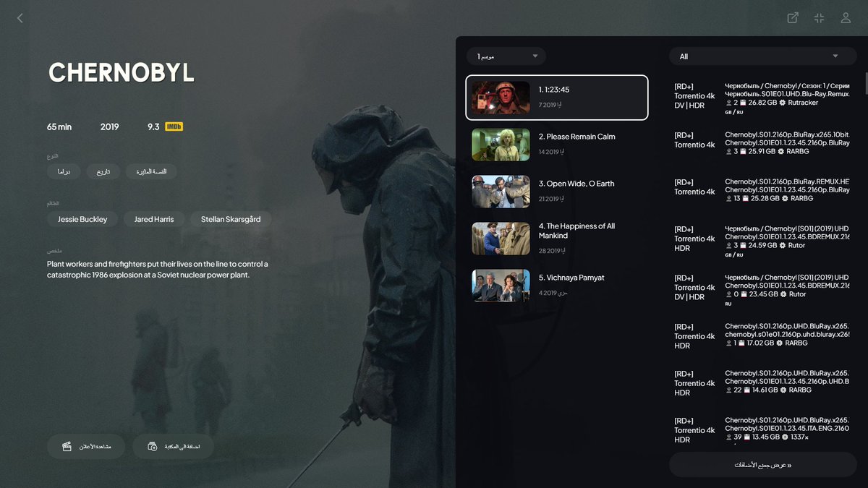This screenshot has height=488, width=868.
Task: Click thumbnail of Vichnaya Pamyat episode
Action: coord(501,285)
